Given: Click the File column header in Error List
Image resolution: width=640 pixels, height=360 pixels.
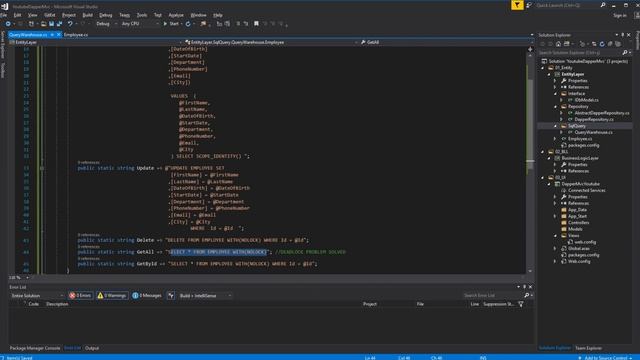Looking at the screenshot, I should (420, 304).
